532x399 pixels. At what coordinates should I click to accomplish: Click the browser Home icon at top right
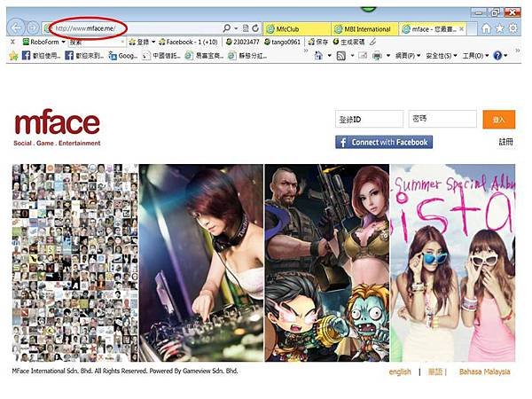486,28
